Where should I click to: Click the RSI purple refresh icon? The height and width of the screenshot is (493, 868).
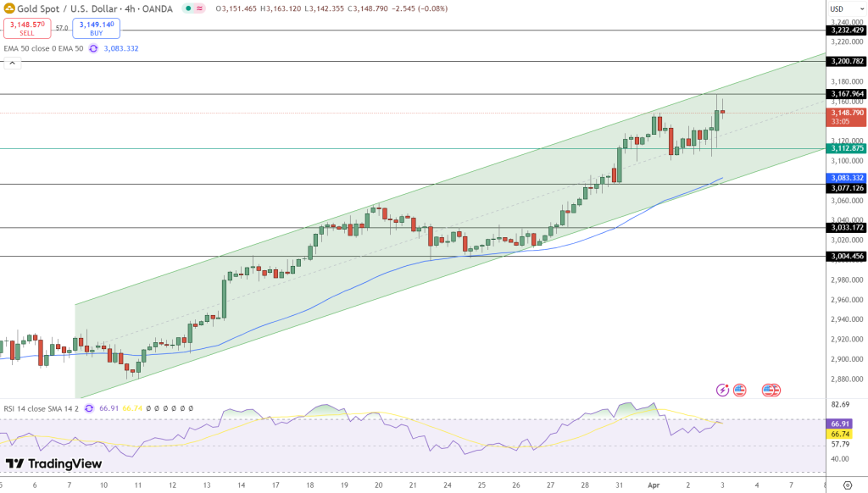[89, 408]
